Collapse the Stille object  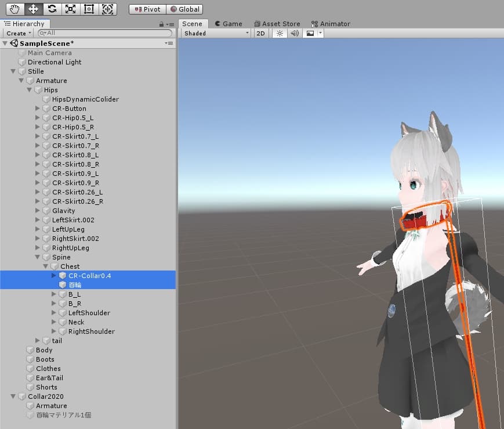(x=13, y=71)
